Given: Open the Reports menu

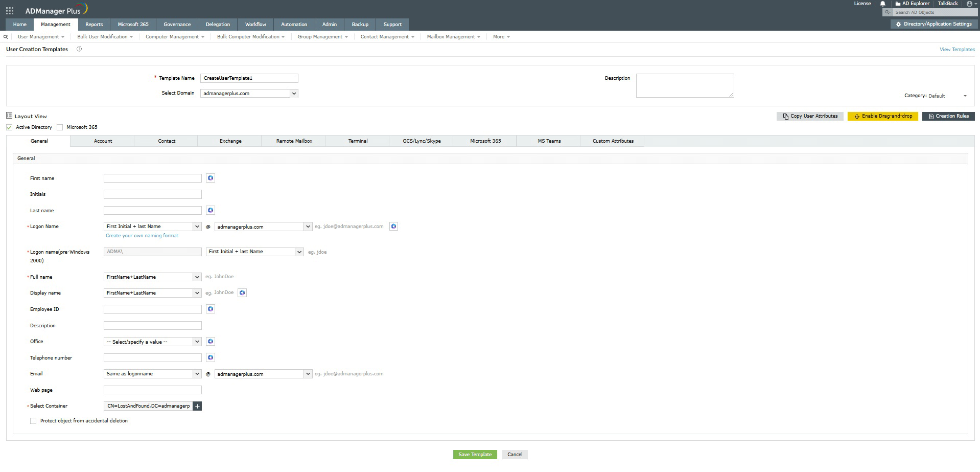Looking at the screenshot, I should click(94, 24).
